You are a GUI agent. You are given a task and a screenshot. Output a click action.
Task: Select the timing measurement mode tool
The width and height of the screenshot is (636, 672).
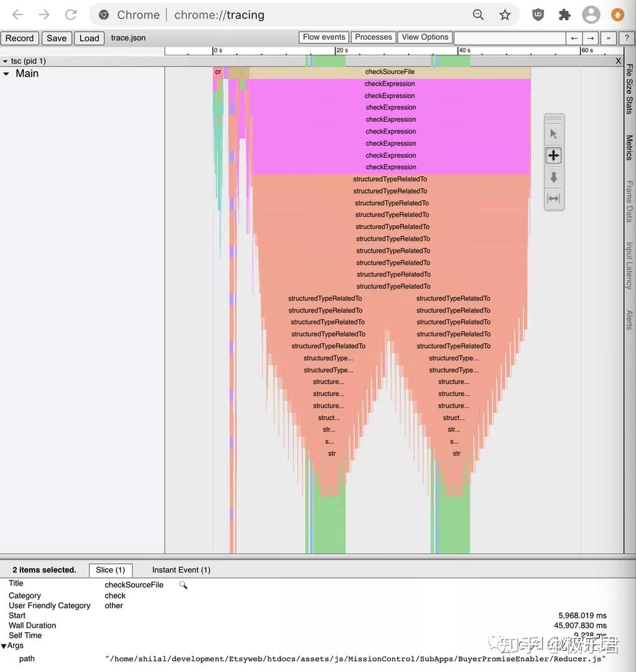pos(553,198)
